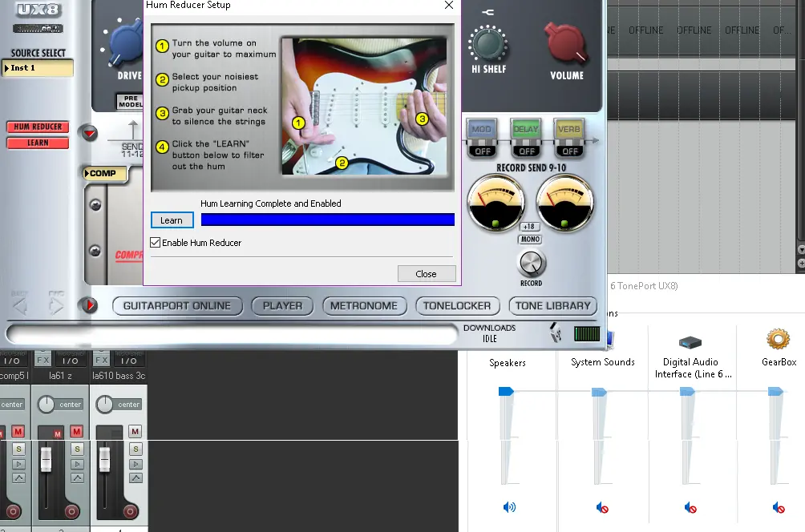Click the GearBox gear icon in mixer

pos(778,340)
